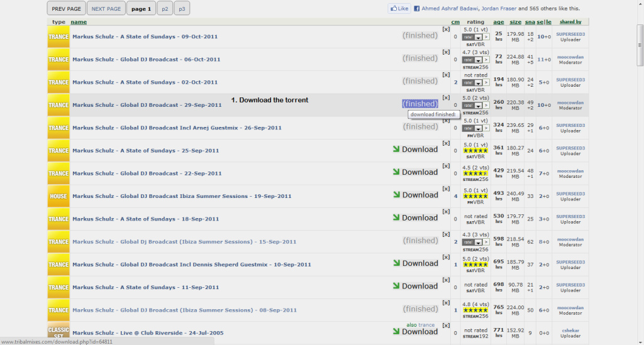Click green download arrow for Live @ Club Riverside
The image size is (644, 345).
pos(396,331)
